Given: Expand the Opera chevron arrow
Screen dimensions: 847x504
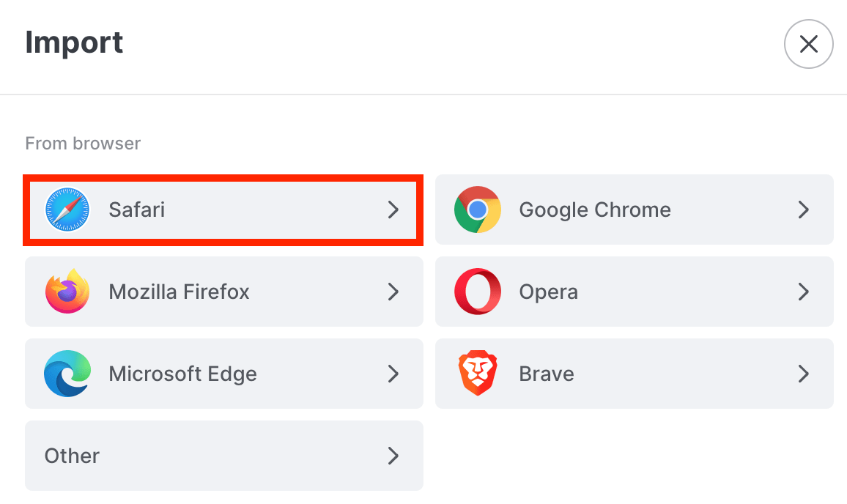Looking at the screenshot, I should [805, 292].
